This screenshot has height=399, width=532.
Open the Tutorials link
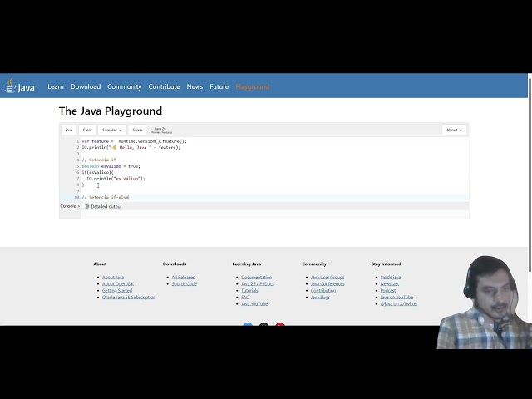(249, 290)
